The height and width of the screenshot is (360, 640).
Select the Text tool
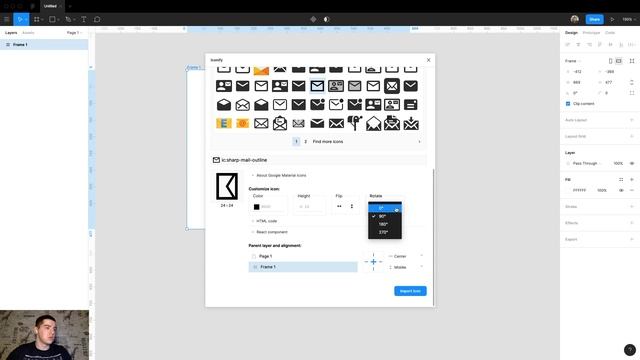pyautogui.click(x=84, y=19)
